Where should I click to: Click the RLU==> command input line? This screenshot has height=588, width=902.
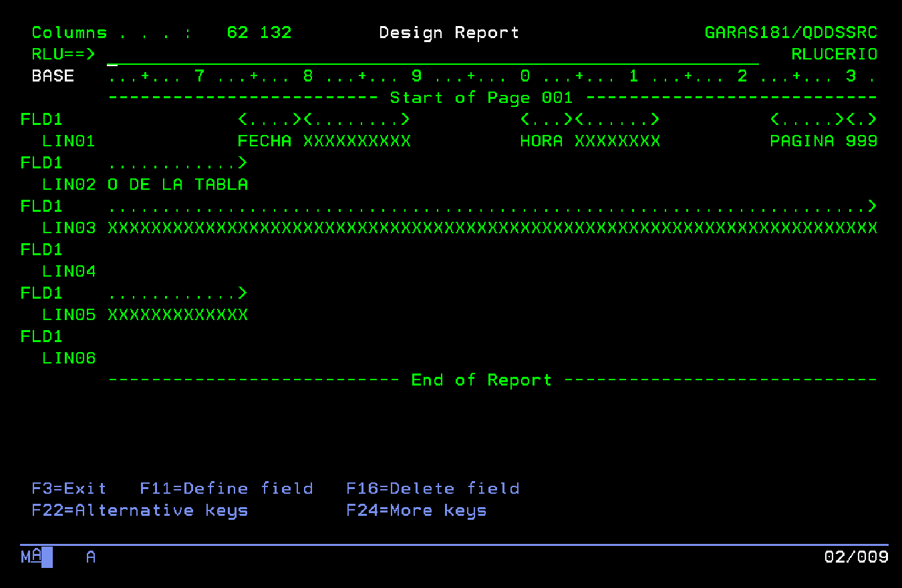[432, 55]
